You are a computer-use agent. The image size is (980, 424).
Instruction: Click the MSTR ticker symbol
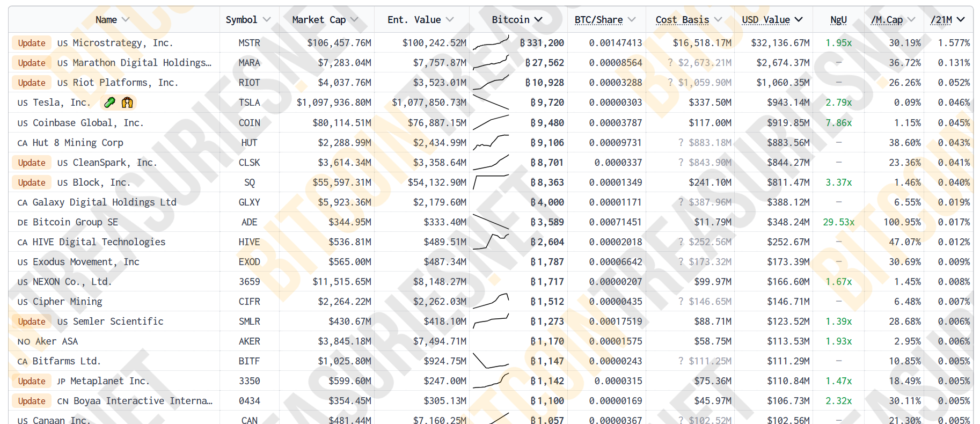250,43
